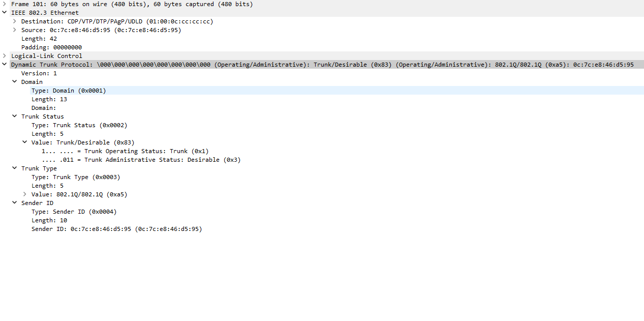Select the Trunk Operating Status bit field

pos(125,151)
